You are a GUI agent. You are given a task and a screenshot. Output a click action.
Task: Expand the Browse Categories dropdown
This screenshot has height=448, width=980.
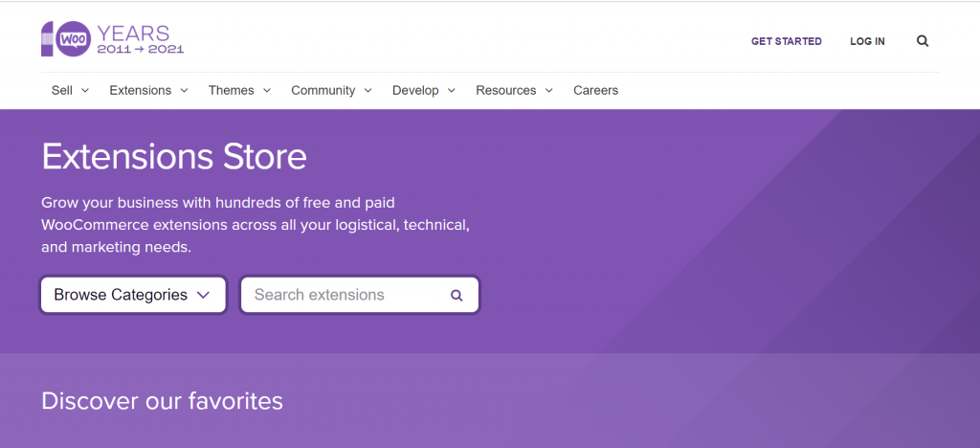133,295
